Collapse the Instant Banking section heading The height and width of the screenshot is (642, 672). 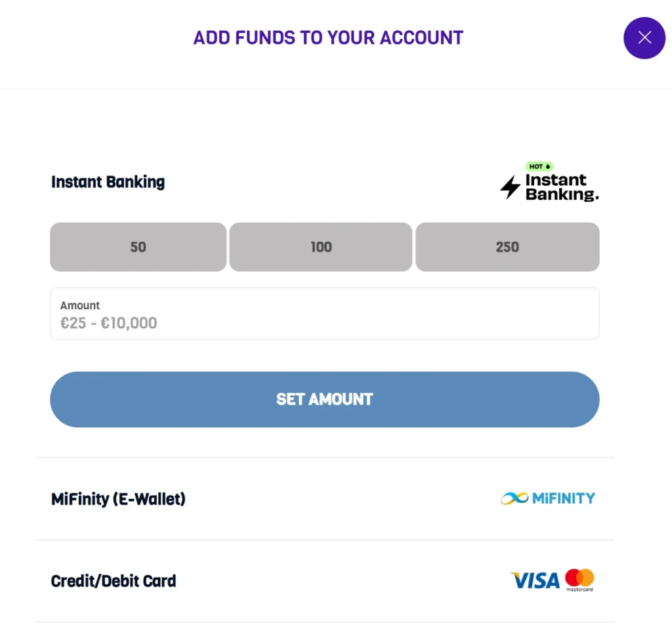coord(108,182)
